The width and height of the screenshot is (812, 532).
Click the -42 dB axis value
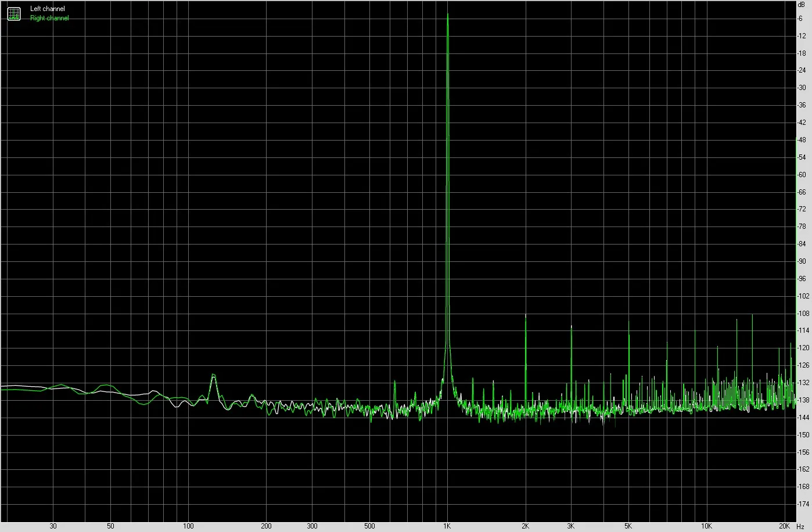tap(802, 123)
